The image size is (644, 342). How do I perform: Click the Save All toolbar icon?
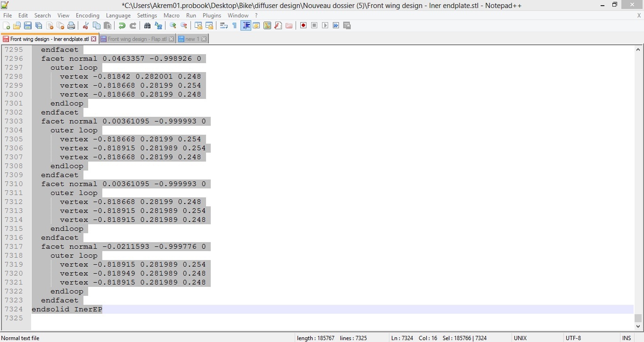[x=39, y=25]
